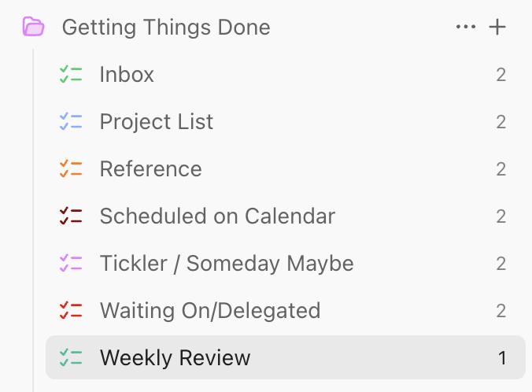Open the Waiting On/Delegated list
Viewport: 532px width, 392px height.
pyautogui.click(x=209, y=311)
